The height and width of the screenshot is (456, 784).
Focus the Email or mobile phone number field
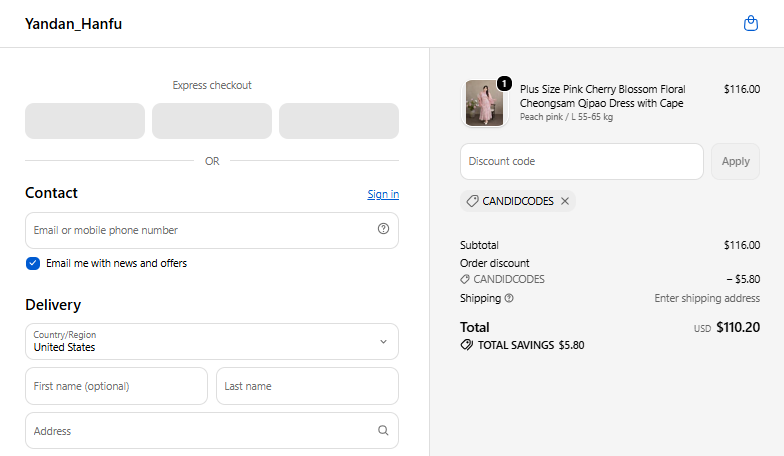point(212,230)
